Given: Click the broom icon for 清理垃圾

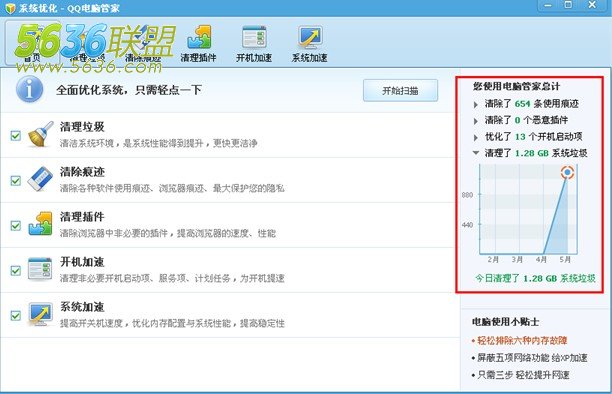Looking at the screenshot, I should [41, 134].
